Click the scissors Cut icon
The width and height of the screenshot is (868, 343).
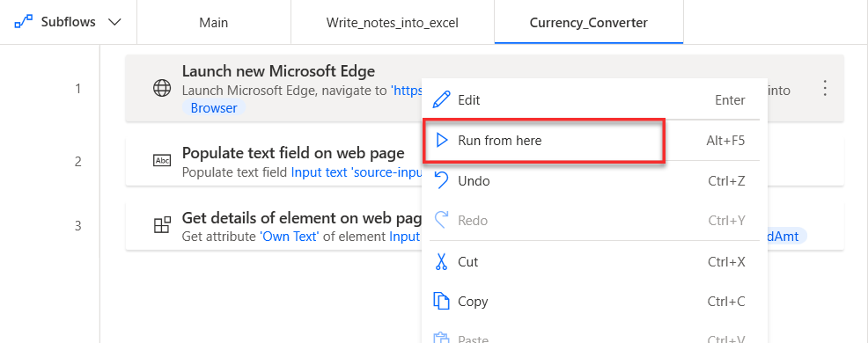441,261
